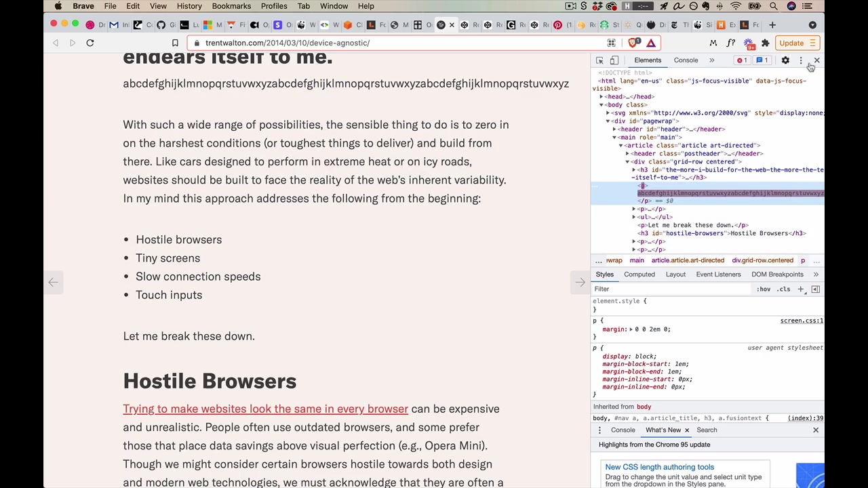Open the Layout tab in styles pane
Image resolution: width=868 pixels, height=488 pixels.
[675, 274]
